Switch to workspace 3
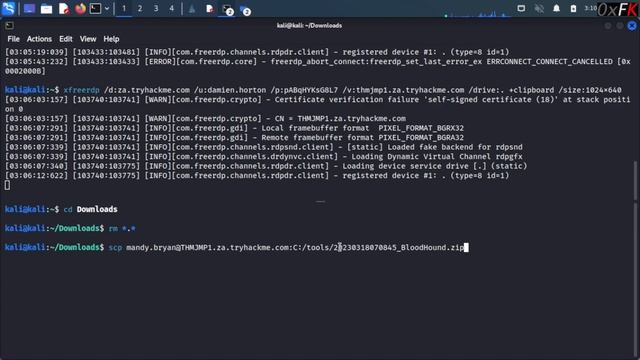Screen dimensions: 640x360 pos(156,9)
